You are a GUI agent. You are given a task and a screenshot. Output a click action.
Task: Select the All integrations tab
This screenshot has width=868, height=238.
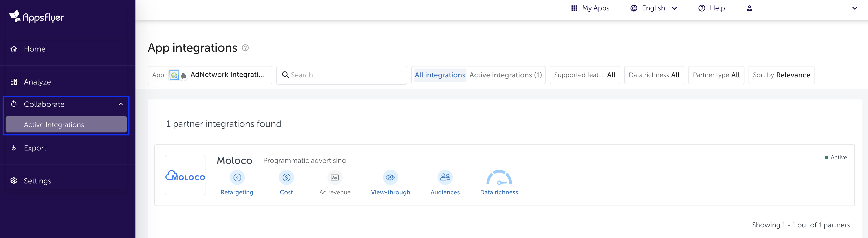pos(440,75)
